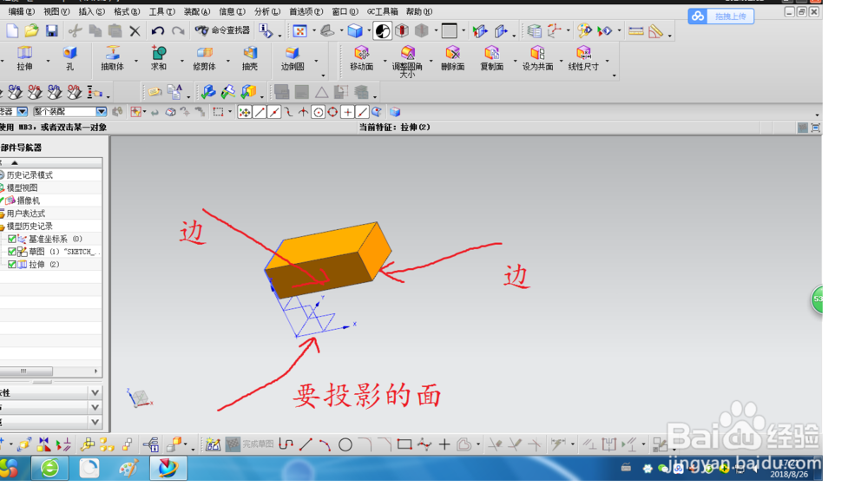
Task: Open the 格式(R) menu
Action: click(127, 11)
